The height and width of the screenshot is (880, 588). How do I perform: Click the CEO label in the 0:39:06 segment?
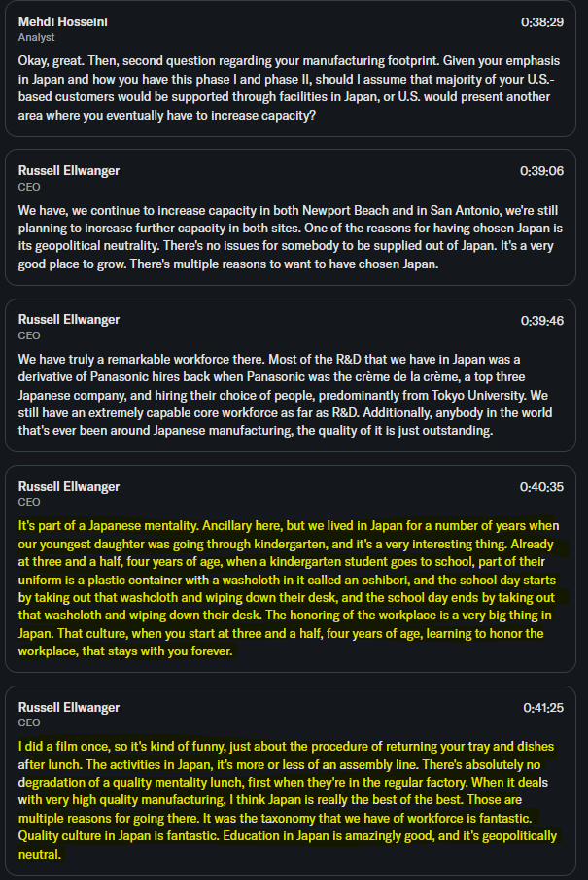coord(29,187)
